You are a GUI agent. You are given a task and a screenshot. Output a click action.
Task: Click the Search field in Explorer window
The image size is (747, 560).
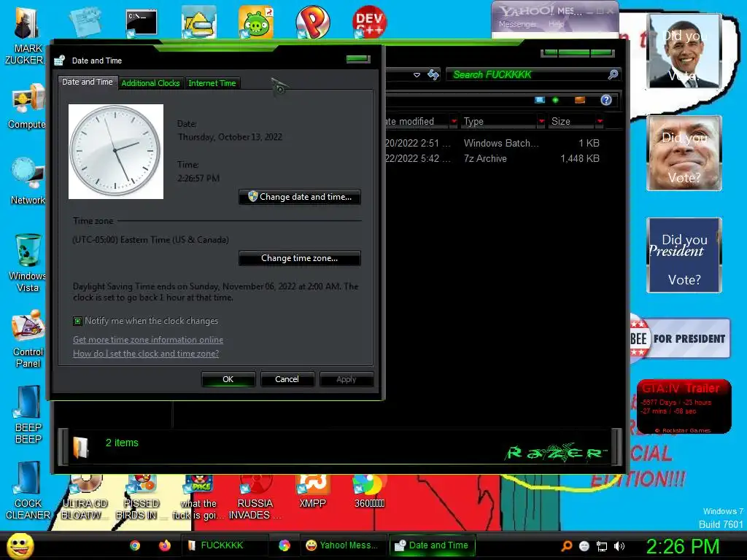pos(528,74)
